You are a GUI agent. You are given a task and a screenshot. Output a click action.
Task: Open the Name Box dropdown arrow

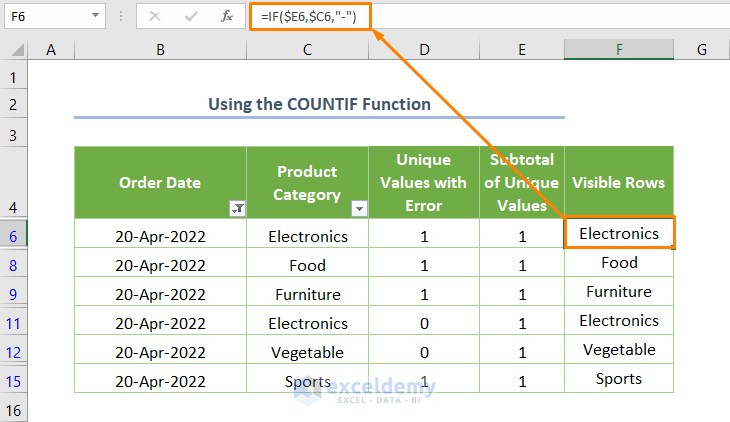[95, 16]
